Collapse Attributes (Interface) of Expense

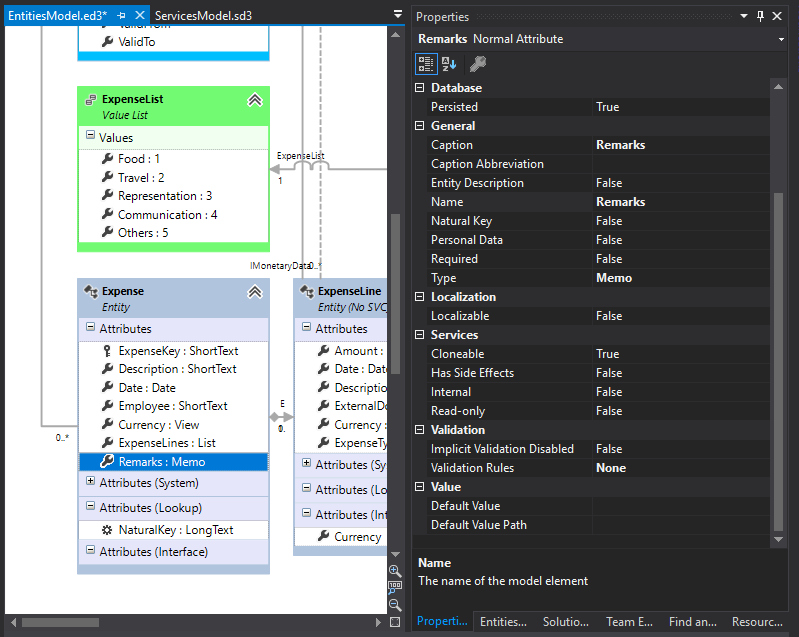pyautogui.click(x=90, y=550)
